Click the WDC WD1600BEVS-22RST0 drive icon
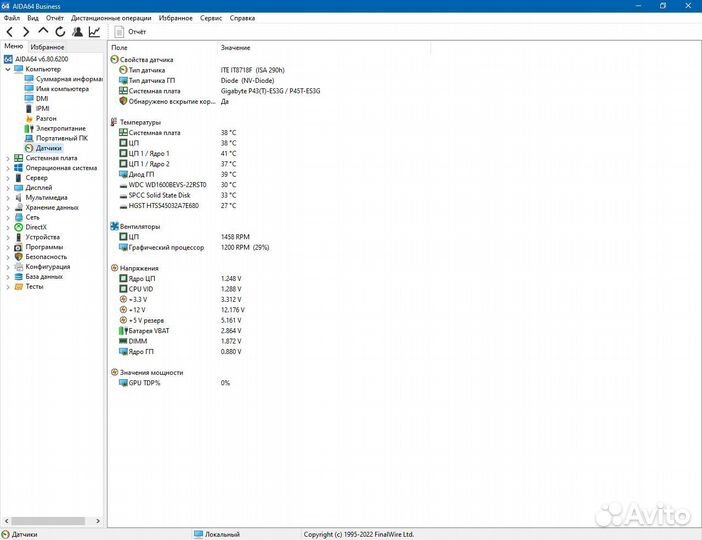Image resolution: width=702 pixels, height=540 pixels. point(123,185)
